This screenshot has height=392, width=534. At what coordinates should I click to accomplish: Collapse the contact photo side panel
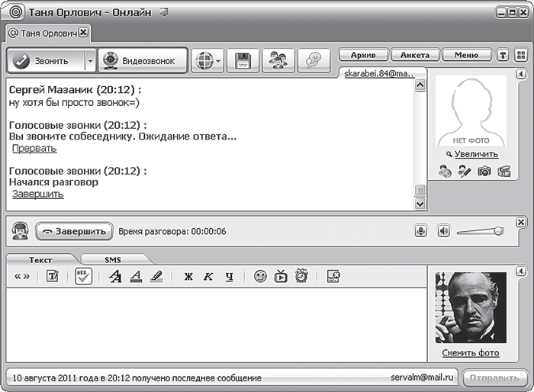pos(521,73)
